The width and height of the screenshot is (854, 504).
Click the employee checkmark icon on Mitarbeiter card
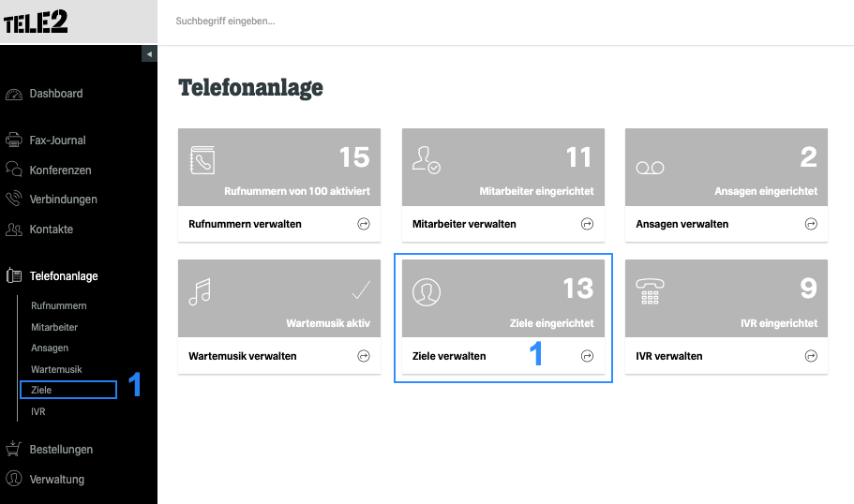coord(426,160)
